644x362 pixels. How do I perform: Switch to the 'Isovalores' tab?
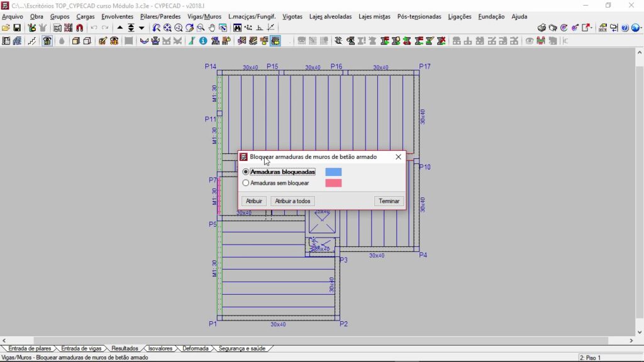click(x=160, y=348)
